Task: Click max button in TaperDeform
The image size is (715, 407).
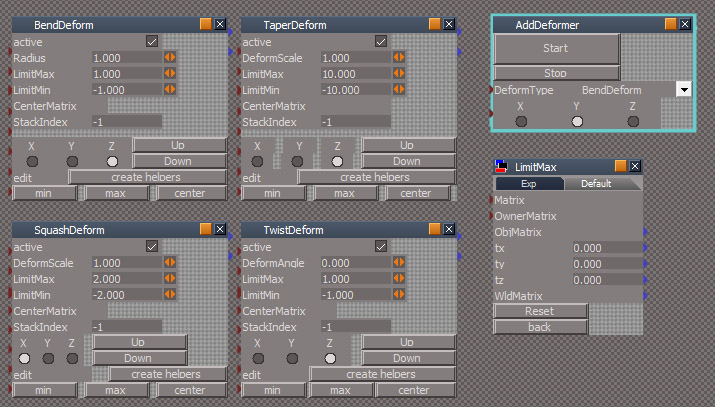Action: click(345, 193)
